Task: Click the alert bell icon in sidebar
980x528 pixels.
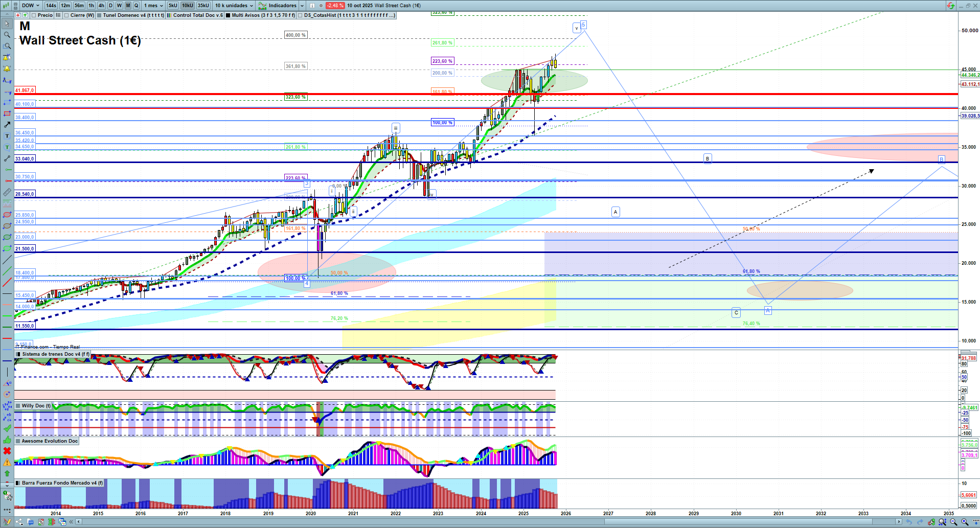Action: click(7, 68)
